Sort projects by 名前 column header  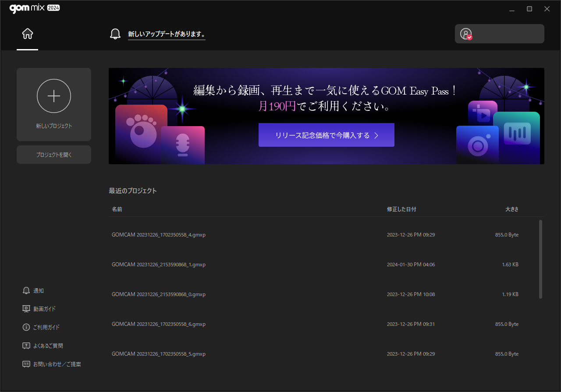(117, 209)
